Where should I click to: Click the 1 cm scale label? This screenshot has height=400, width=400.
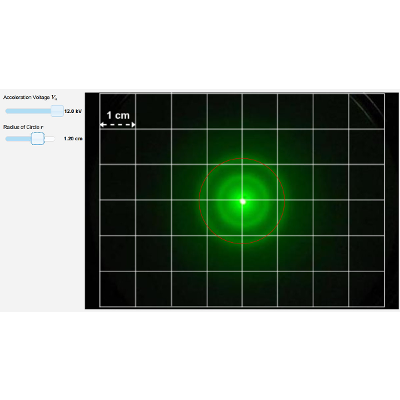point(118,115)
